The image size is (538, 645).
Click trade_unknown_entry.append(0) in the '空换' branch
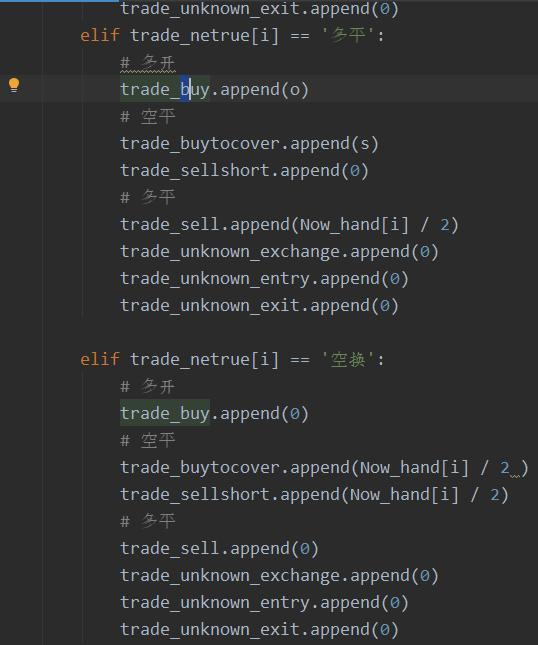click(264, 603)
